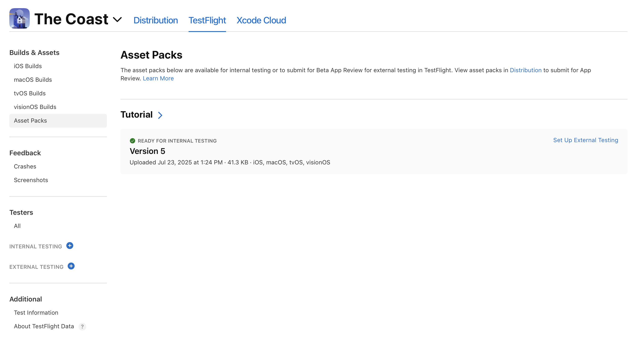
Task: Expand the Tutorial asset pack chevron
Action: 160,115
